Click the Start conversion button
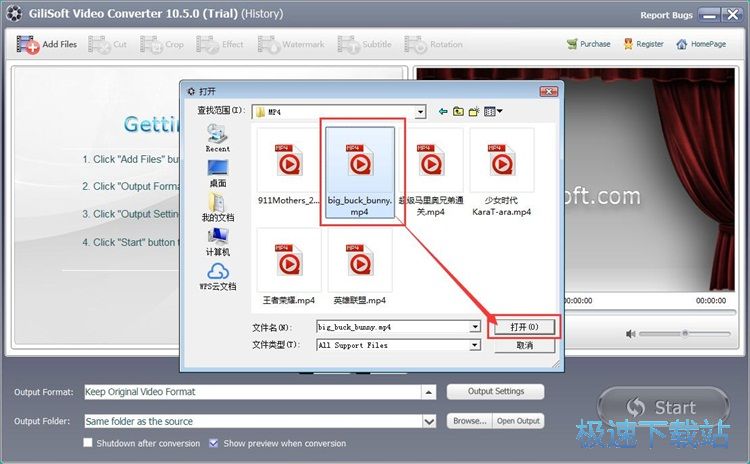 pyautogui.click(x=663, y=408)
